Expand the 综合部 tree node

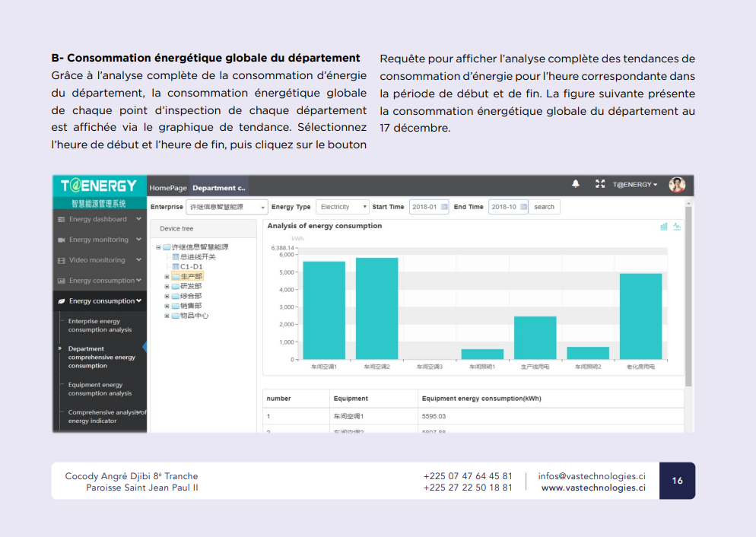coord(167,296)
